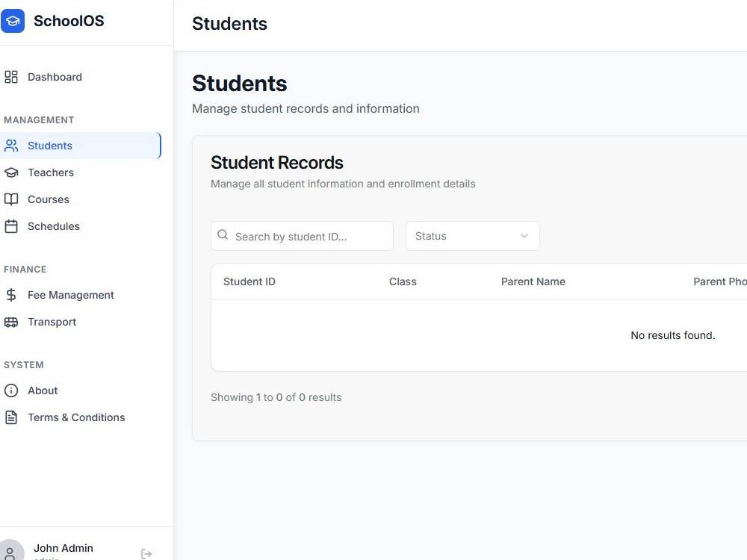Viewport: 747px width, 560px height.
Task: Open the Dashboard menu item
Action: coord(81,77)
